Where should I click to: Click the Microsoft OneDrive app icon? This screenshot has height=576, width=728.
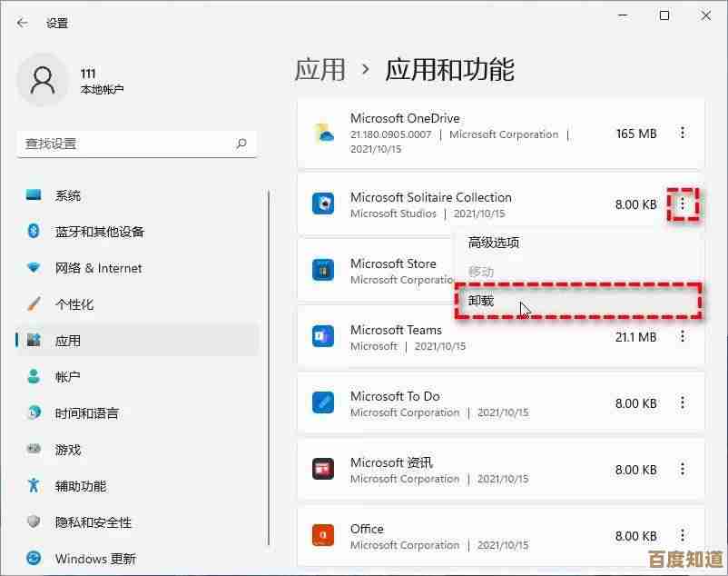click(324, 134)
